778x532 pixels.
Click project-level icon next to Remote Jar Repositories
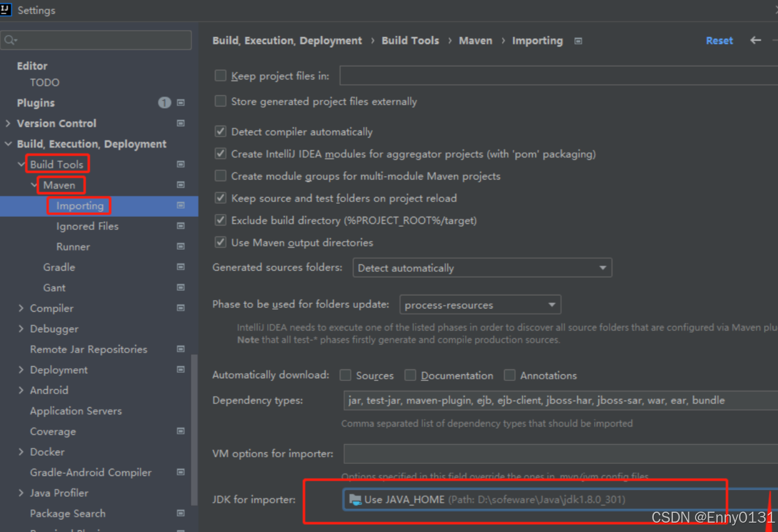[x=181, y=349]
